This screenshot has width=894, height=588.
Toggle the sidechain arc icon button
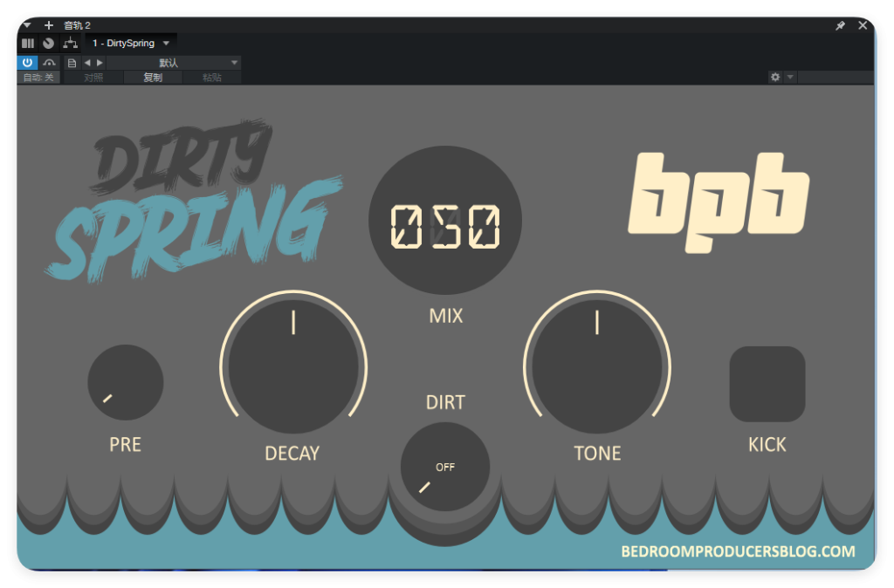[x=50, y=63]
